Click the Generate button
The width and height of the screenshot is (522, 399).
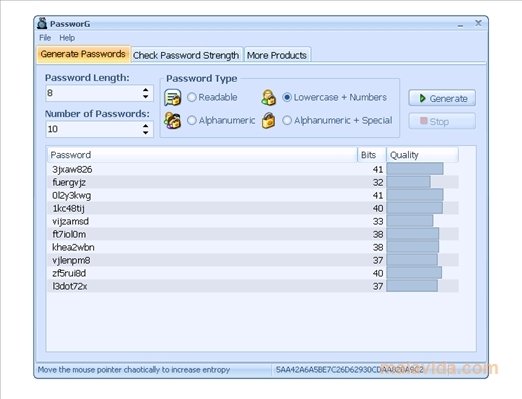tap(442, 98)
